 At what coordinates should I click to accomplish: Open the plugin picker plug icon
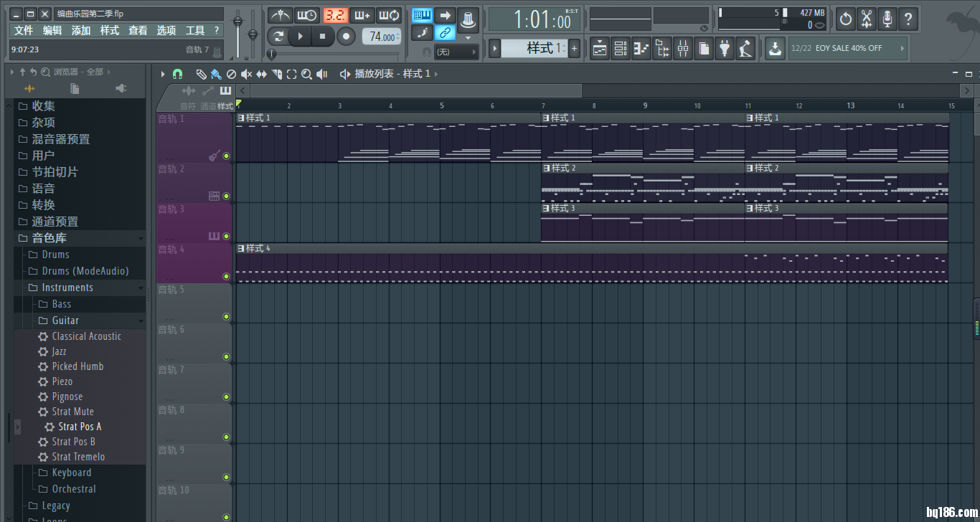tap(725, 48)
